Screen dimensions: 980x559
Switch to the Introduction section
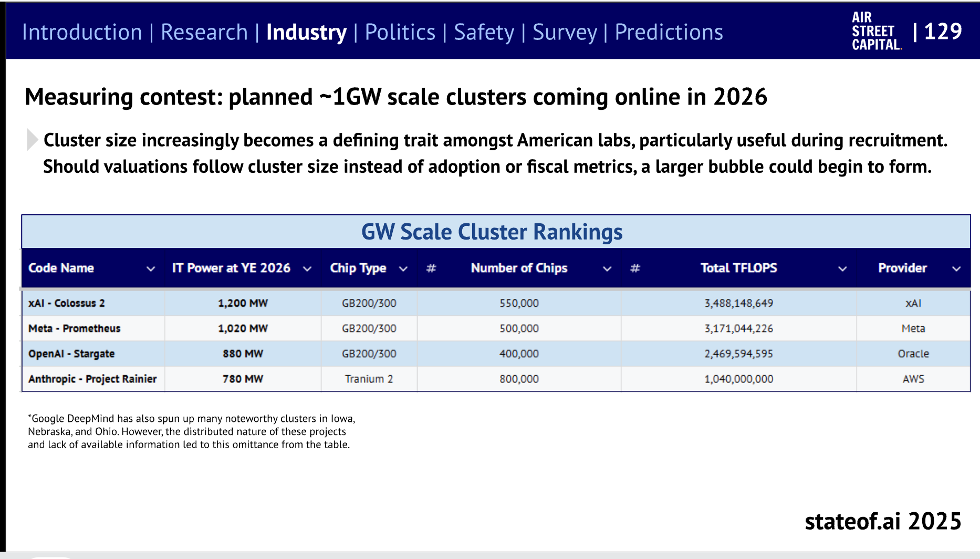pyautogui.click(x=82, y=32)
